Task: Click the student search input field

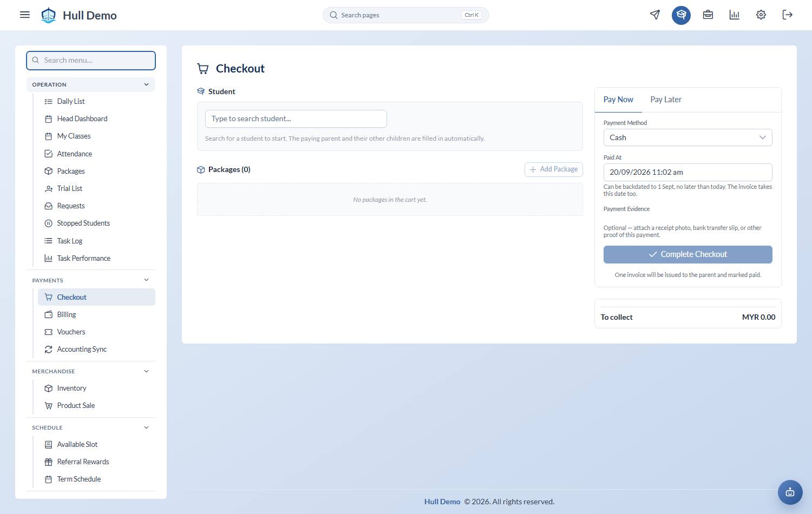Action: click(x=296, y=118)
